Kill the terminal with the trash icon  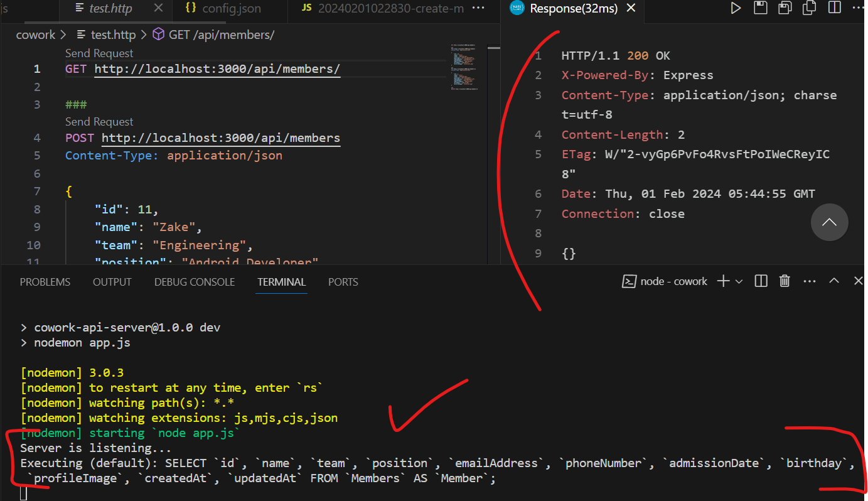(785, 281)
